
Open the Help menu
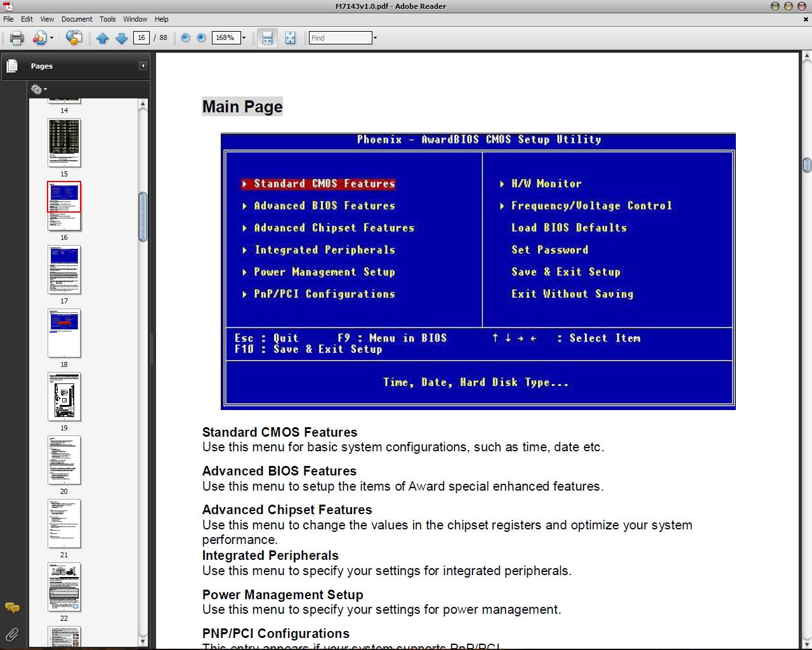[x=162, y=19]
